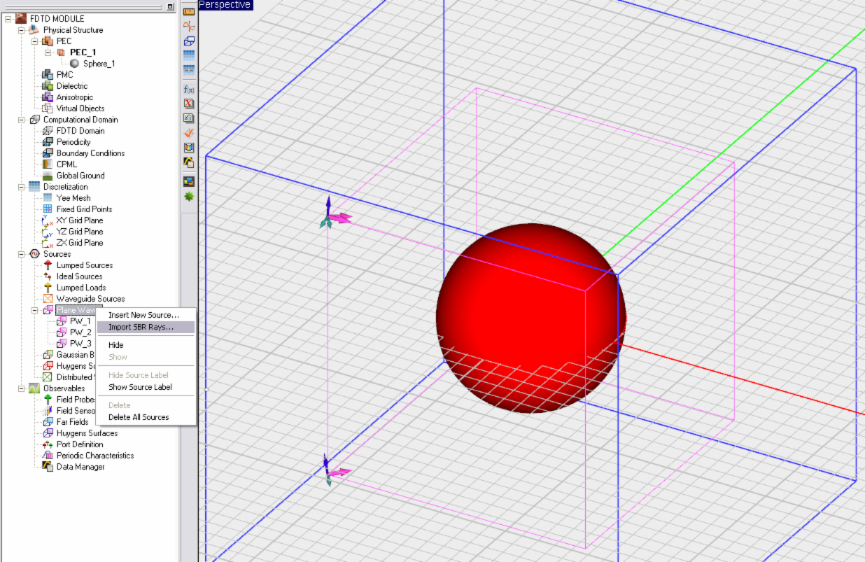The width and height of the screenshot is (865, 562).
Task: Select Insert New Source from context menu
Action: pos(144,315)
